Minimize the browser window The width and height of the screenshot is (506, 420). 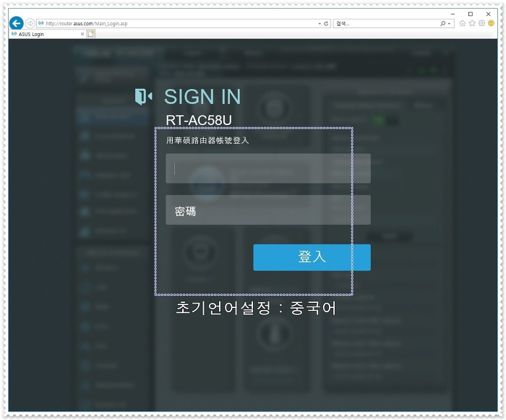(x=453, y=14)
